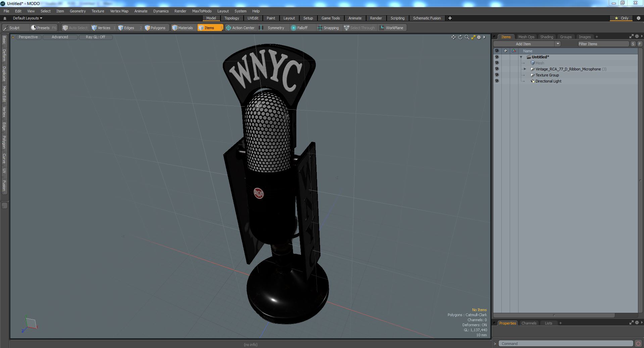Click the layout collapse arrow icon
The height and width of the screenshot is (348, 644).
point(5,18)
